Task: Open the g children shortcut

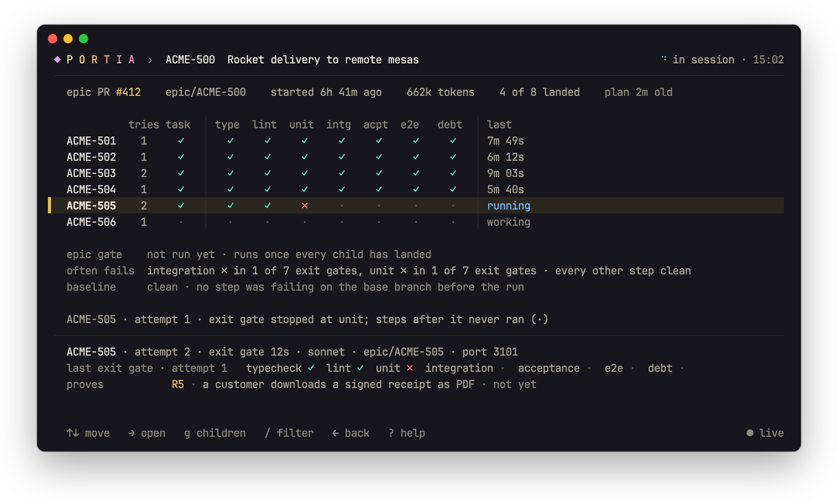Action: 215,433
